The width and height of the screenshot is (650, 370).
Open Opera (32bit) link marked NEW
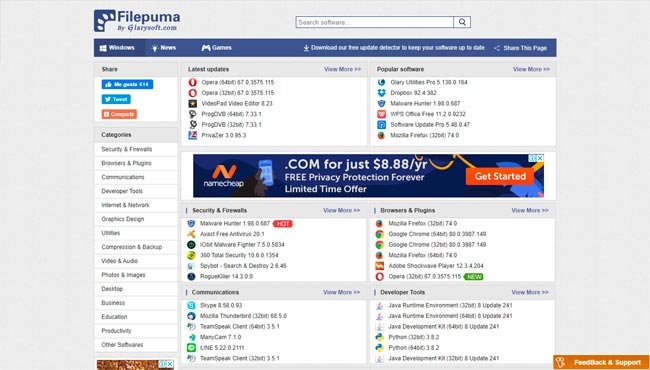[x=424, y=276]
